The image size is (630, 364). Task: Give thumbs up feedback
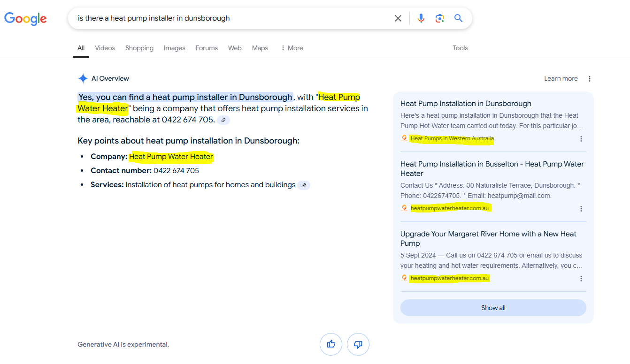[331, 344]
